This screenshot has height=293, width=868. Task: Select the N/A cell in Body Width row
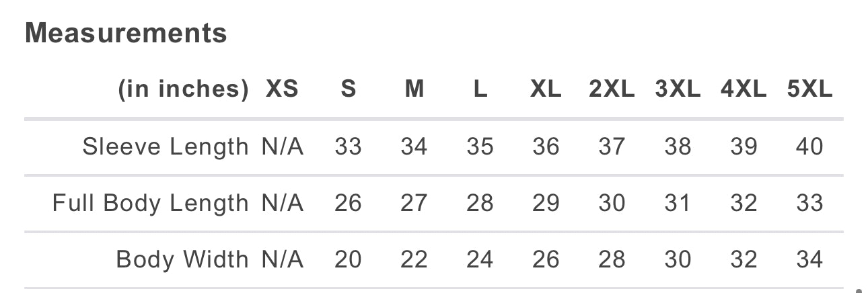(283, 259)
